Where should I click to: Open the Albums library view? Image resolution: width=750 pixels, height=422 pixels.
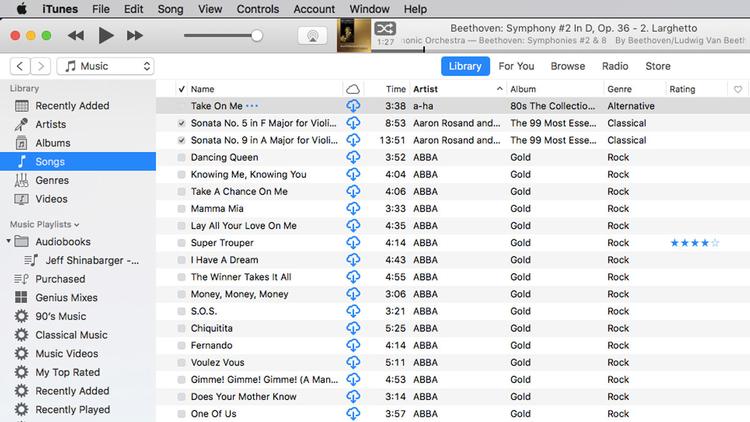[78, 143]
